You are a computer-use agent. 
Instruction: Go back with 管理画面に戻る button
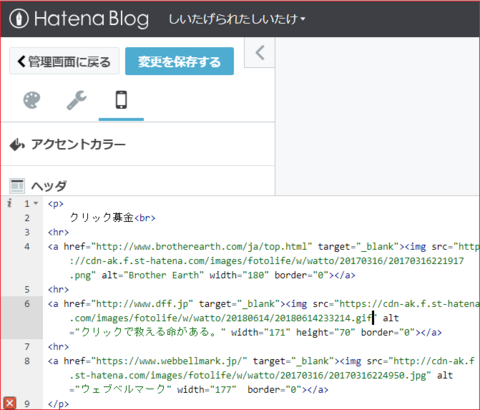[64, 61]
